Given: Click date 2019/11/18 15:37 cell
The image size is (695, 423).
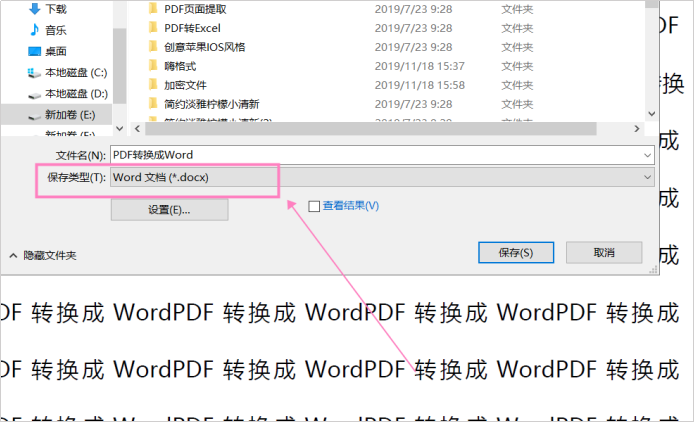Looking at the screenshot, I should (419, 66).
